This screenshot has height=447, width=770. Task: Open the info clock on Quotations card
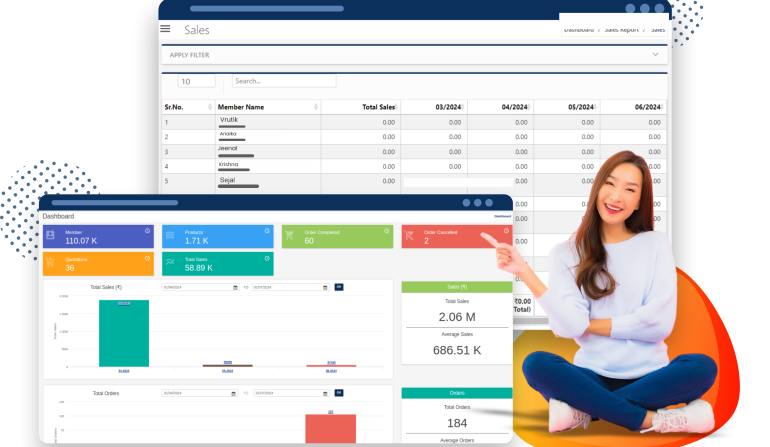(x=147, y=258)
